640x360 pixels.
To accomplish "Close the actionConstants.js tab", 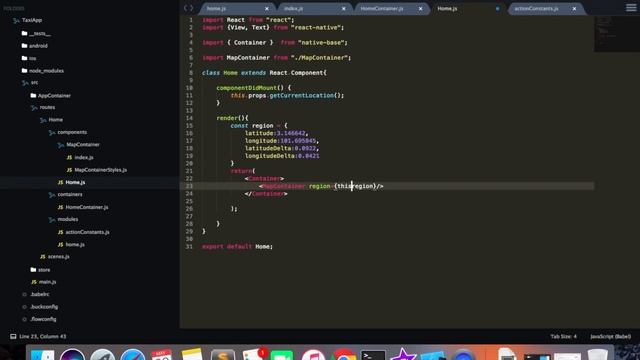I will [574, 9].
